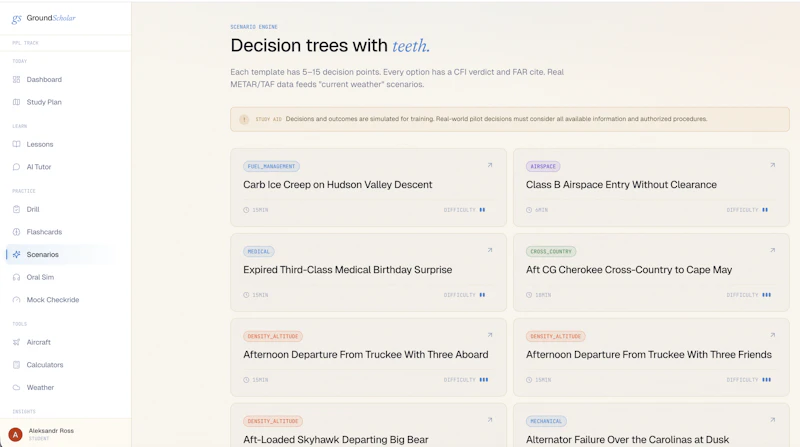Click the Study Plan map icon
This screenshot has height=447, width=800.
tap(16, 102)
